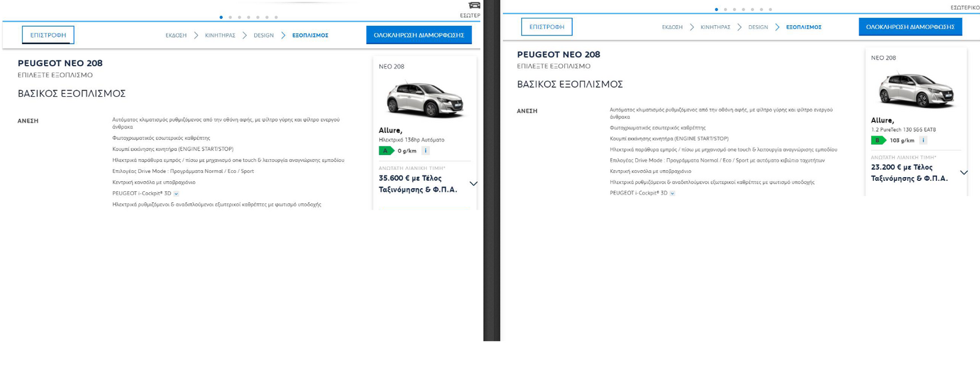Click ΒΑΣΙΚΟΣ ΕΞΟΠΛΙΣΜΟΣ heading on electric page
This screenshot has width=980, height=369.
[x=72, y=94]
